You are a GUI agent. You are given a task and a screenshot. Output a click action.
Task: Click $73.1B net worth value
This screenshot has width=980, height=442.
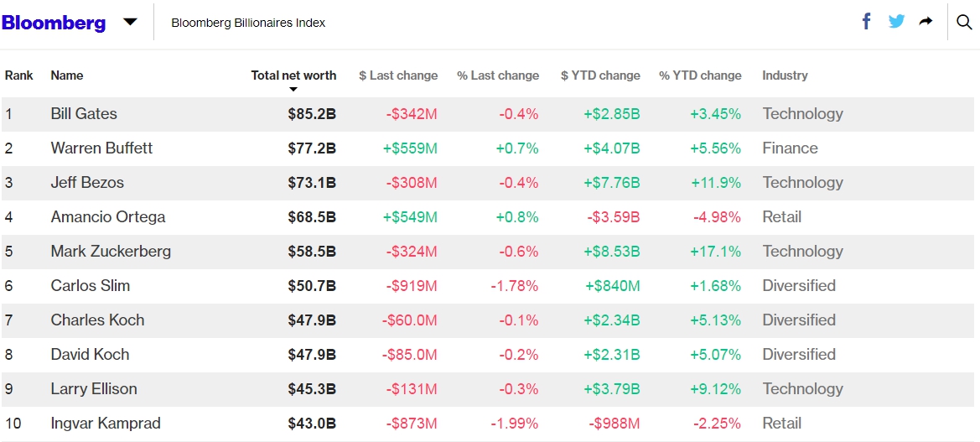(x=312, y=183)
